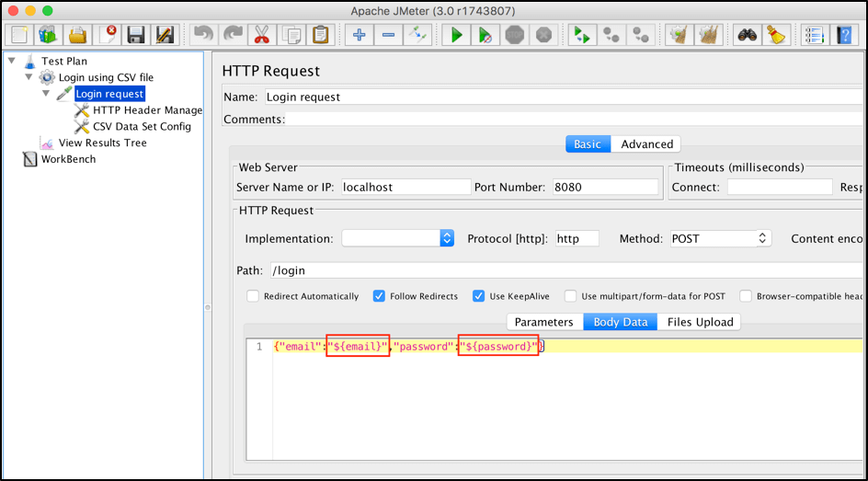Click the Clear All double broom icon
Viewport: 868px width, 481px height.
[709, 35]
